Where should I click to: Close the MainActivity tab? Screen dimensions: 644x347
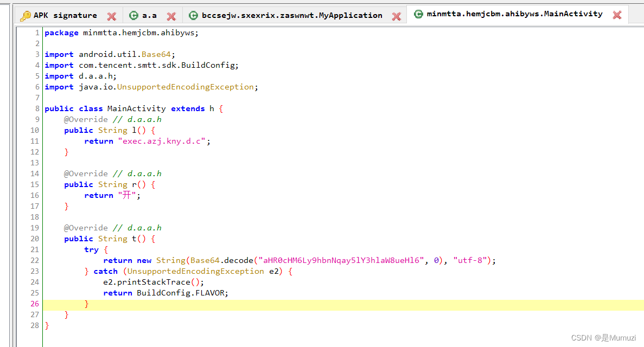pos(617,15)
